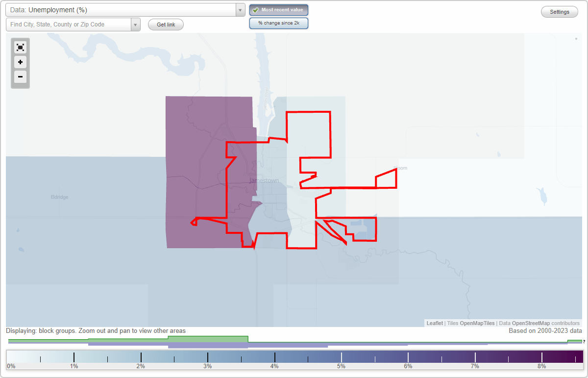
Task: Click the Get link button
Action: click(x=166, y=25)
